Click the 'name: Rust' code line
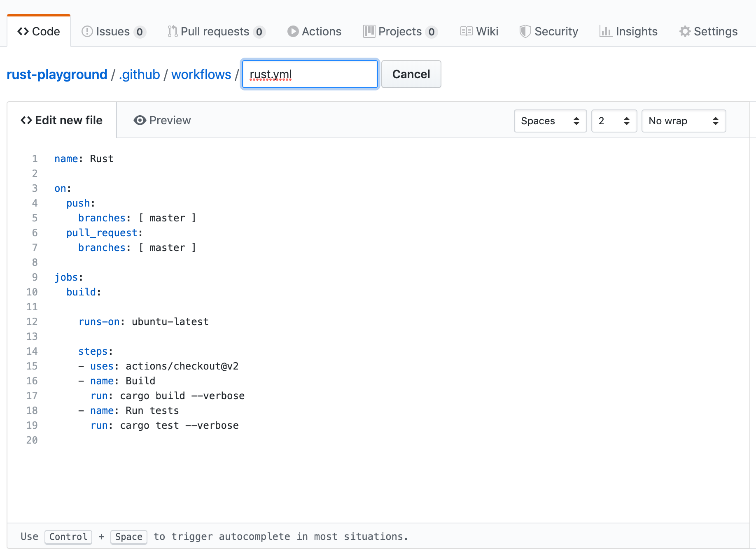The width and height of the screenshot is (756, 558). click(84, 159)
